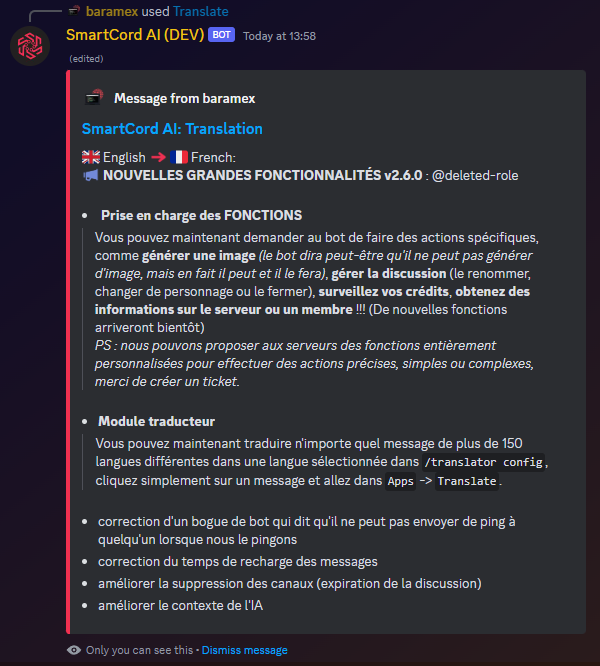Click the SmartCord AI bot avatar
This screenshot has height=666, width=600.
[30, 47]
